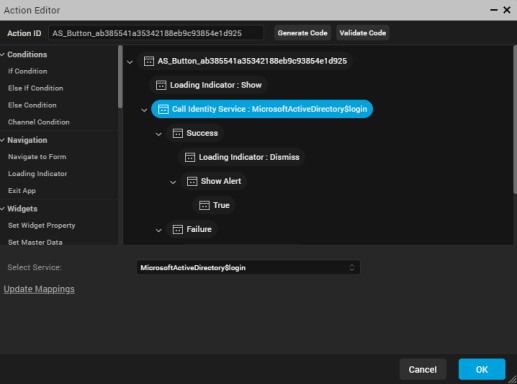Click the Success node icon
517x384 pixels.
coord(177,133)
